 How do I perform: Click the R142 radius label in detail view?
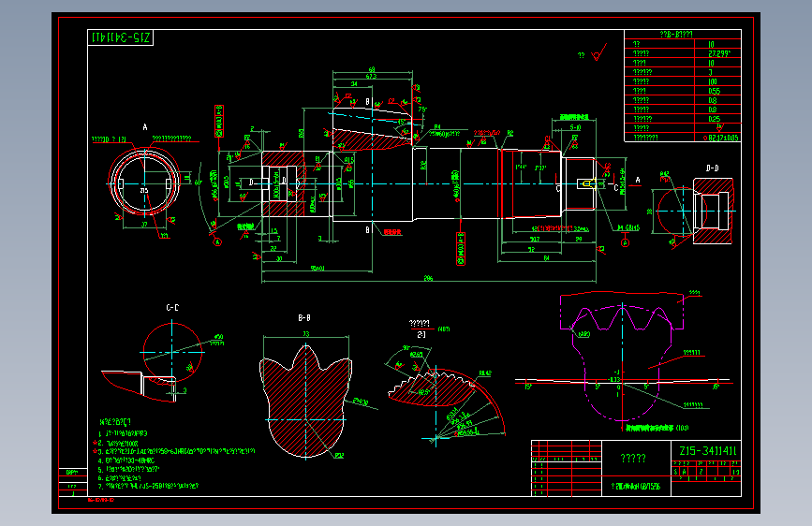coord(485,373)
